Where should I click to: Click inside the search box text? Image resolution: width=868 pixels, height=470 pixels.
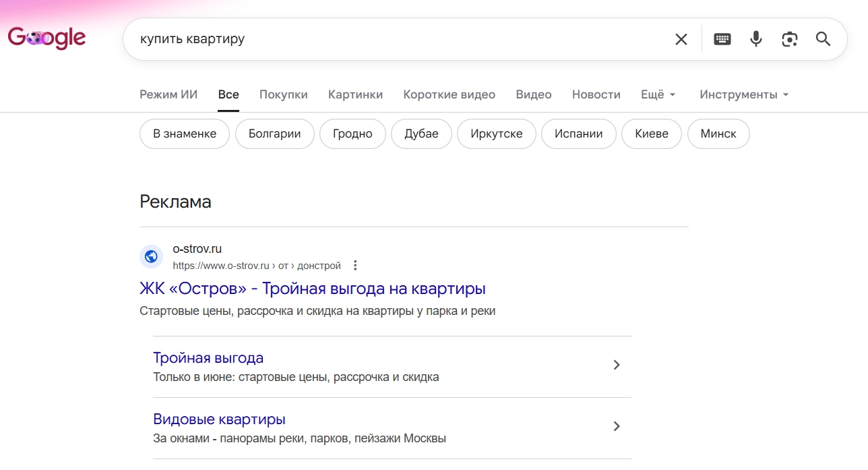tap(192, 39)
